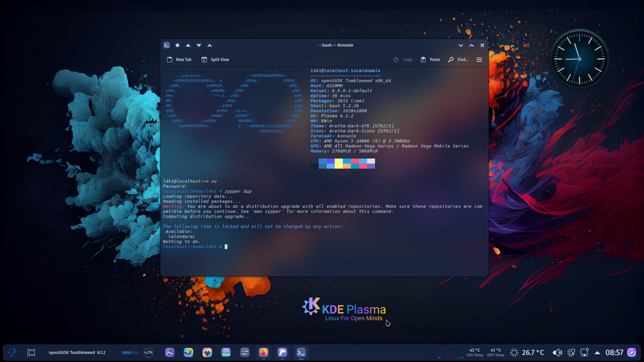Click the 'Memory: 2766MiB / 5868MiB' line
644x362 pixels.
point(344,151)
